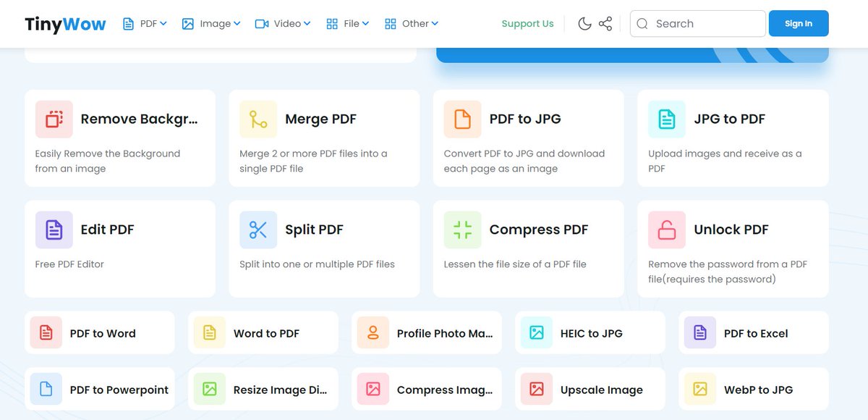Click the share icon in header

(x=605, y=24)
